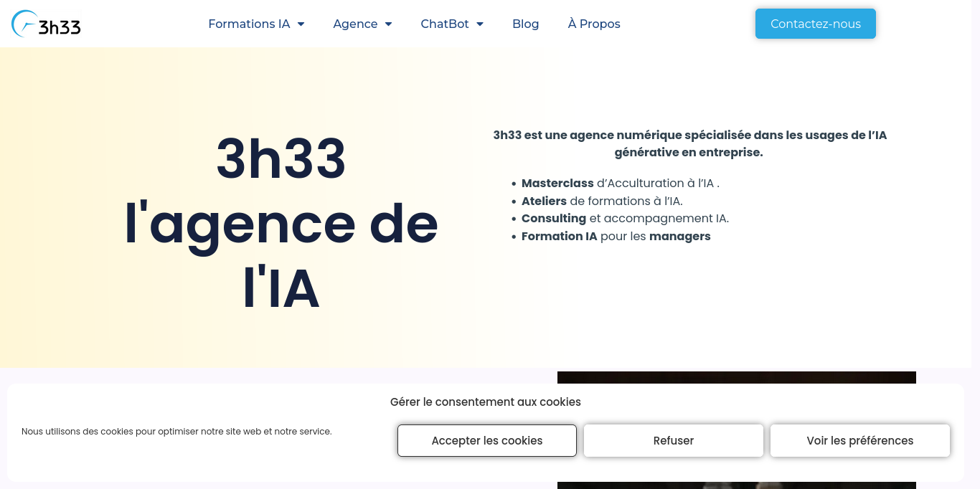This screenshot has height=489, width=980.
Task: Open the ChatBot menu
Action: pos(445,24)
